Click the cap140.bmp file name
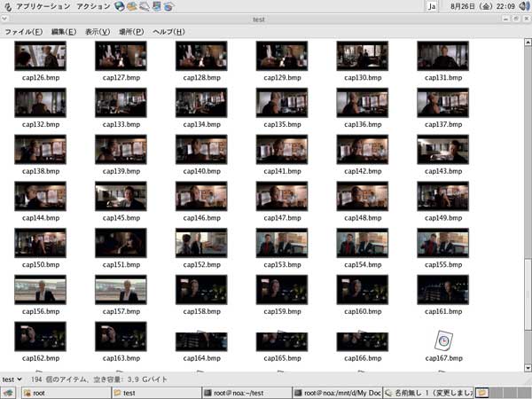 click(202, 171)
